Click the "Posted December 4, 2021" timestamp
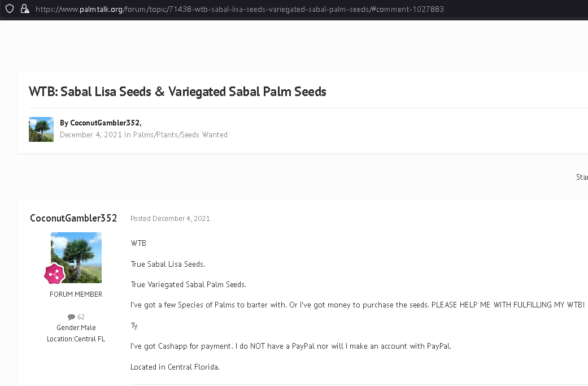Viewport: 588px width, 386px height. pyautogui.click(x=170, y=219)
